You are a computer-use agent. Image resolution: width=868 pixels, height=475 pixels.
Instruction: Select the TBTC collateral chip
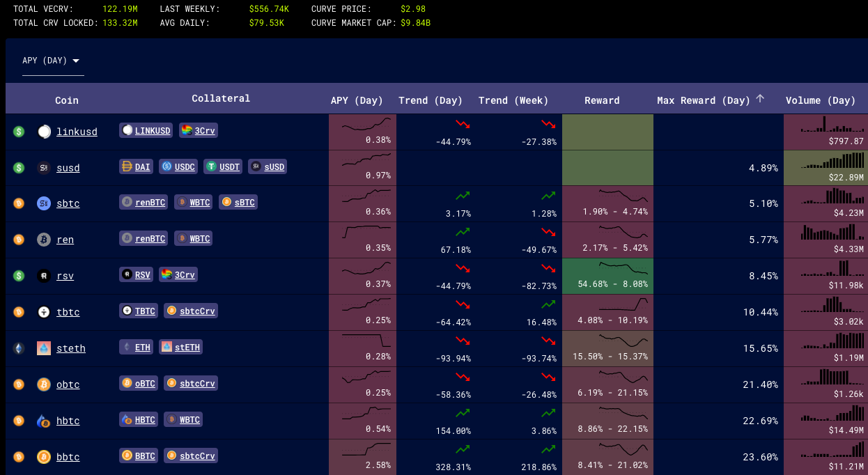[139, 311]
